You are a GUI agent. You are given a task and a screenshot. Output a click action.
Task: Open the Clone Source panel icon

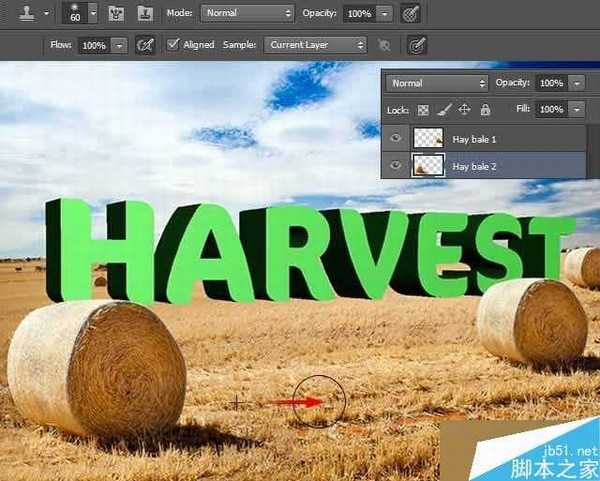pyautogui.click(x=145, y=14)
